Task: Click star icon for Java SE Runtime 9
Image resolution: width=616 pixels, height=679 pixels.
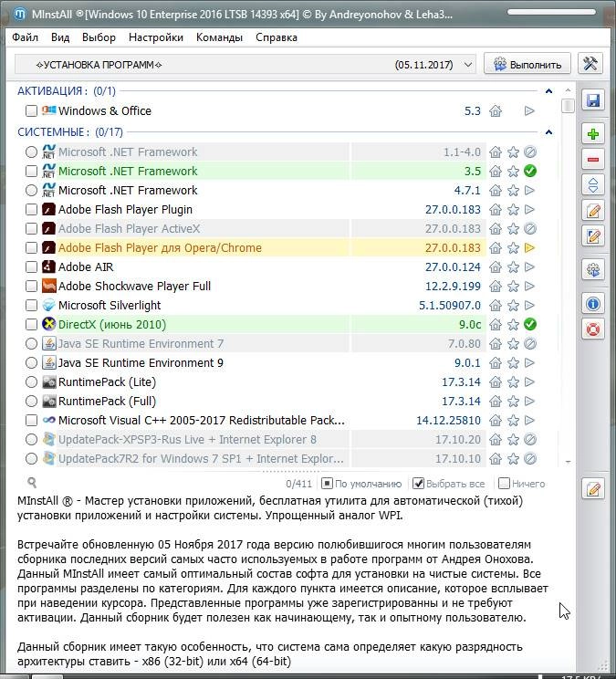Action: (x=513, y=363)
